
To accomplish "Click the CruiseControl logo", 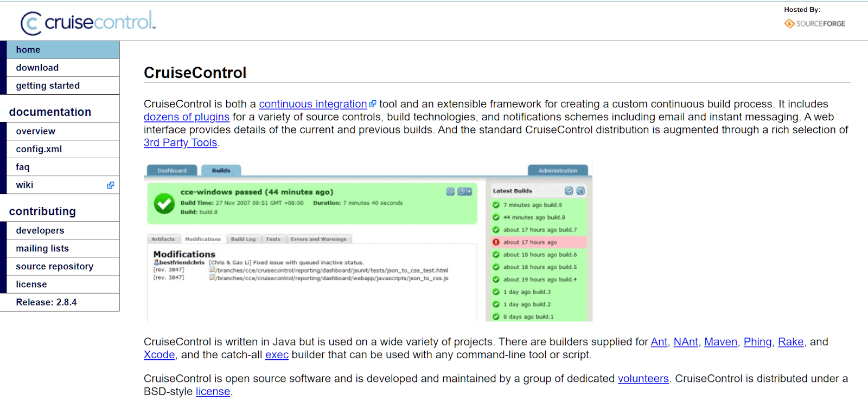I will click(88, 23).
